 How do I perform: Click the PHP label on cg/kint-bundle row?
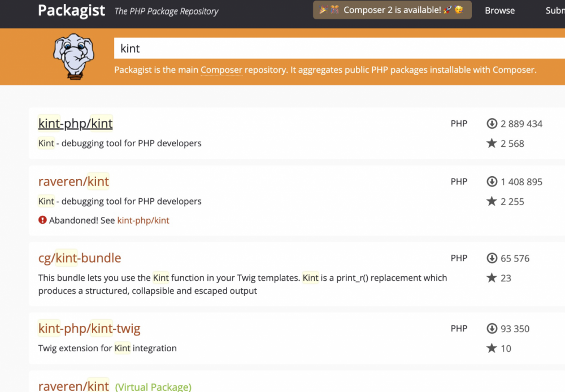click(x=459, y=258)
